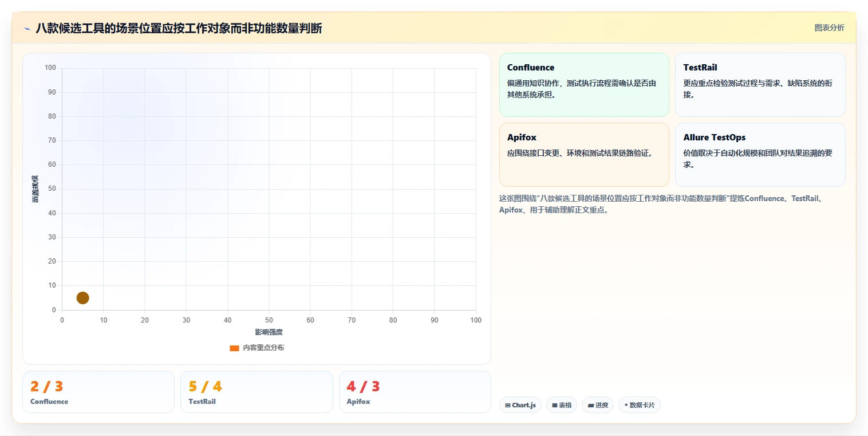The height and width of the screenshot is (436, 868).
Task: Click the 5 / 4 TestRail stat card
Action: [x=257, y=392]
